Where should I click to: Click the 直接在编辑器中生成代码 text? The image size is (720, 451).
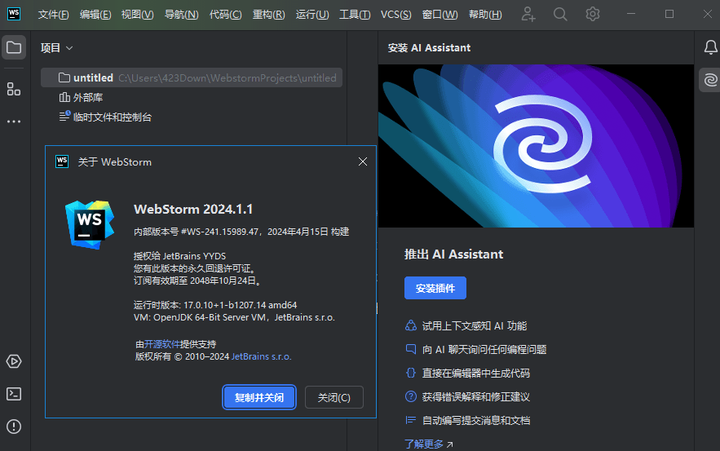[x=476, y=373]
